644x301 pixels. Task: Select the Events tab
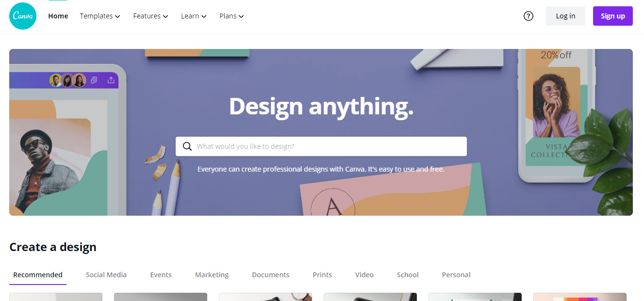161,275
